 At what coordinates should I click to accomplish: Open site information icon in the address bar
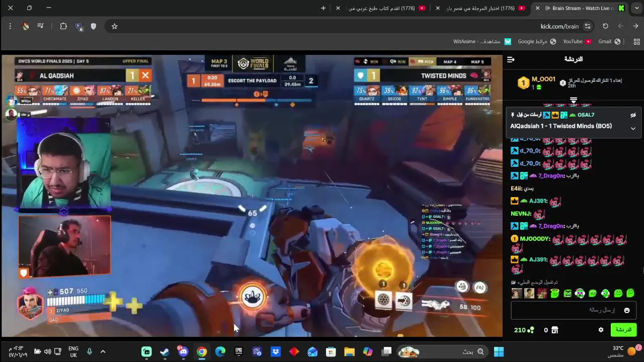[x=587, y=26]
